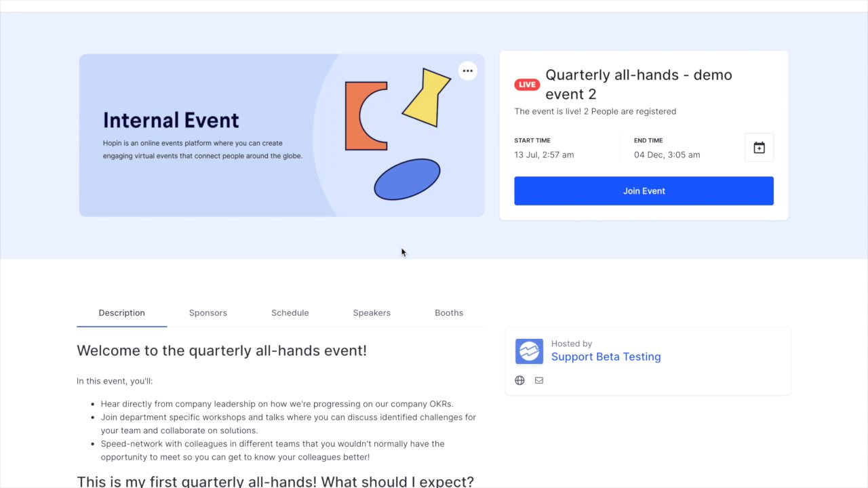Click the globe website icon
The image size is (868, 488).
[519, 380]
